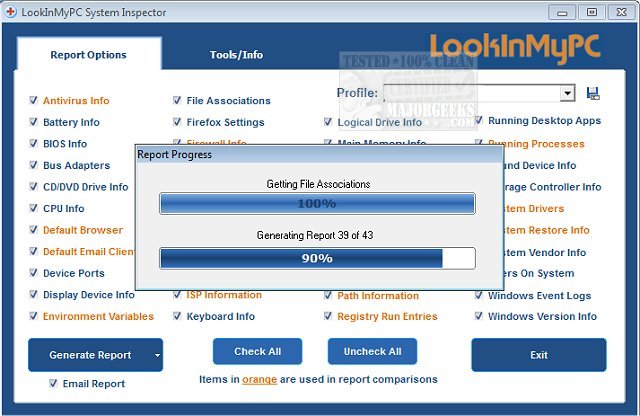640x416 pixels.
Task: Click the 'Profile:' label
Action: (358, 93)
